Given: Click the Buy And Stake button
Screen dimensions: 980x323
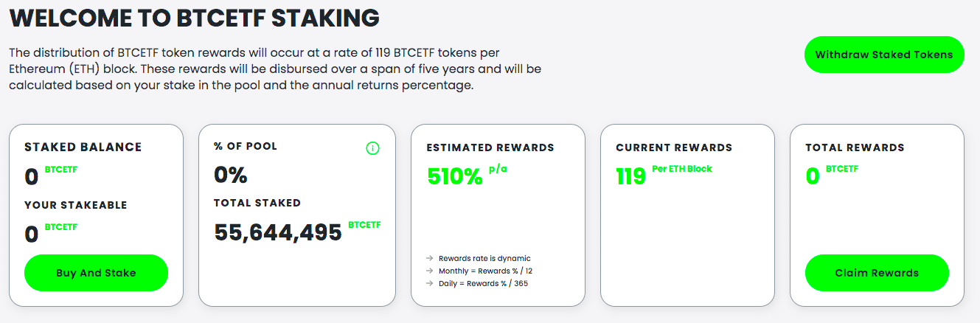Looking at the screenshot, I should tap(96, 273).
